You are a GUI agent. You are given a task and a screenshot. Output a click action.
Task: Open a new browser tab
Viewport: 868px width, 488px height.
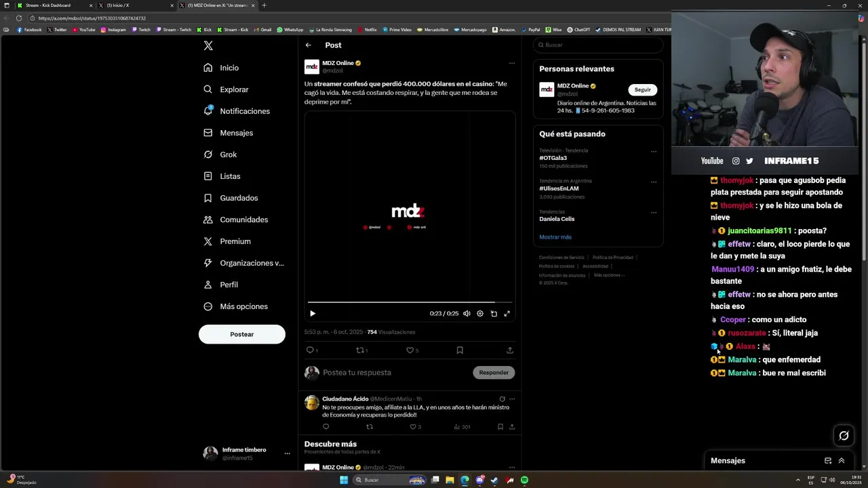[264, 5]
